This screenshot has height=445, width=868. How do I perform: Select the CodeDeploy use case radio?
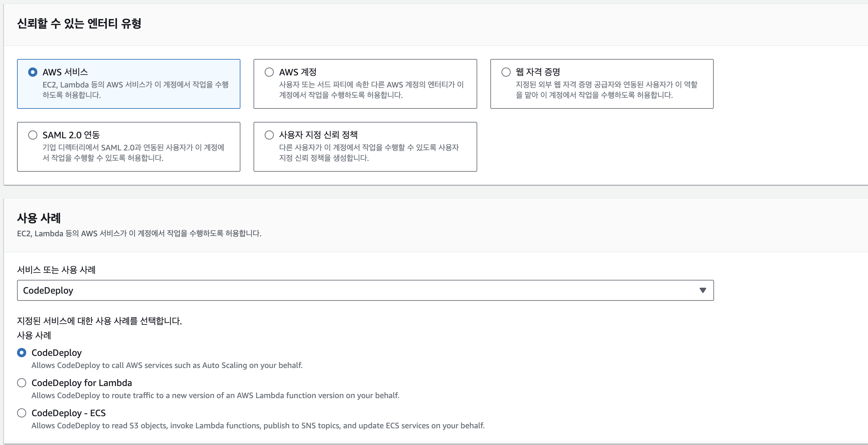[x=22, y=353]
